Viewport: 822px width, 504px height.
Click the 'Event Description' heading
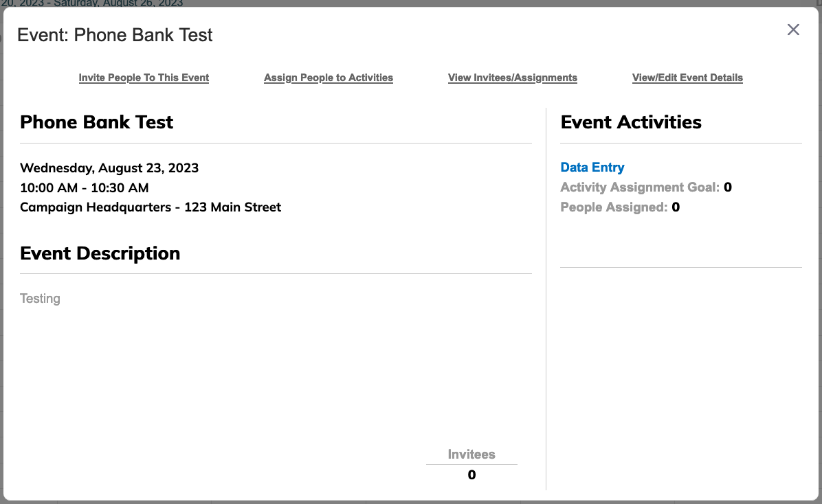tap(100, 253)
